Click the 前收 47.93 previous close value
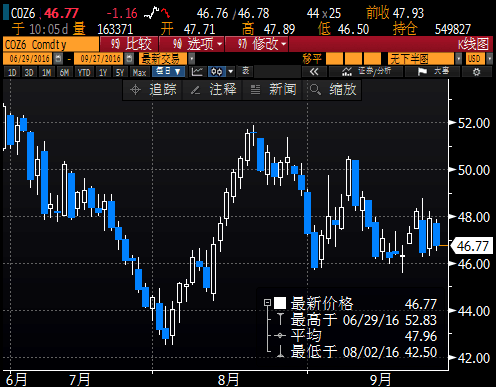The width and height of the screenshot is (496, 387). tap(408, 14)
